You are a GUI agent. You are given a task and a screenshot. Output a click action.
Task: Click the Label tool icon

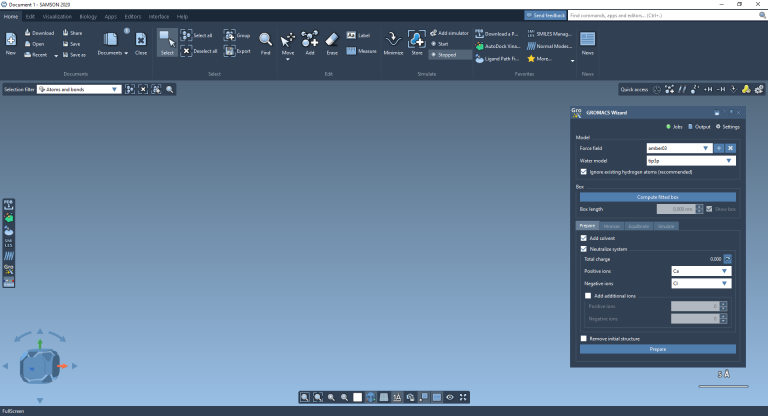point(351,35)
